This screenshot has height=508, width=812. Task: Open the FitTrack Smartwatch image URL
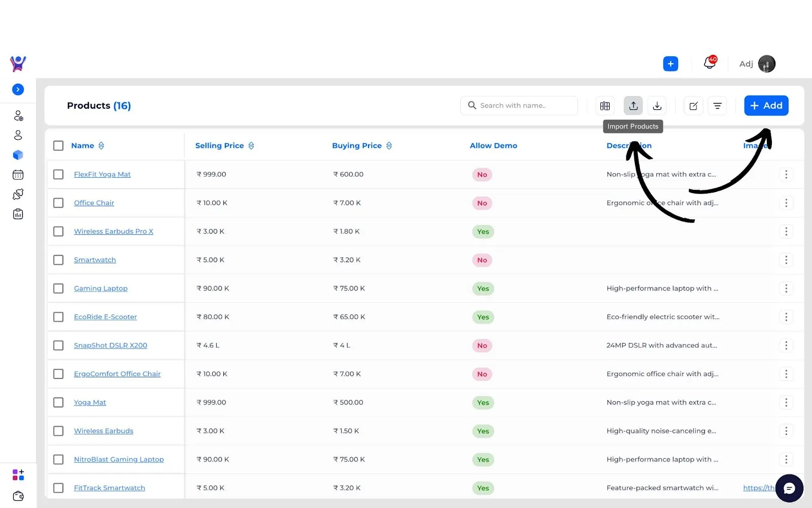[759, 488]
